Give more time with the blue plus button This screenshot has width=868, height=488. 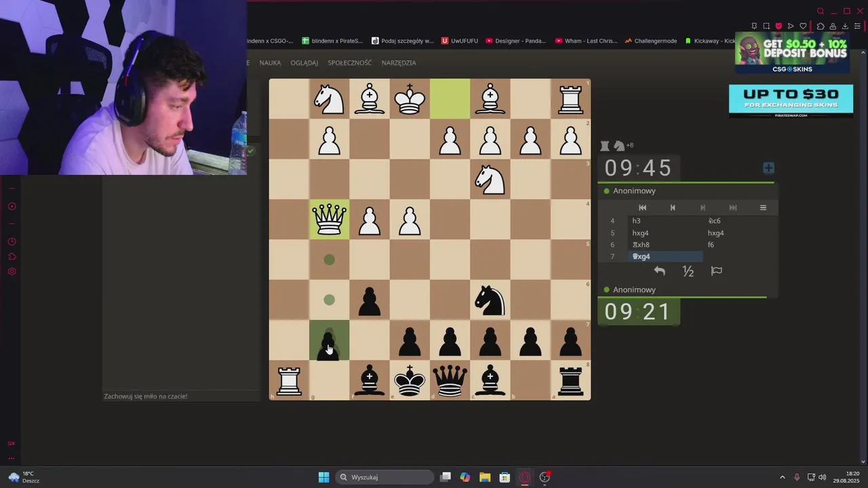point(768,168)
